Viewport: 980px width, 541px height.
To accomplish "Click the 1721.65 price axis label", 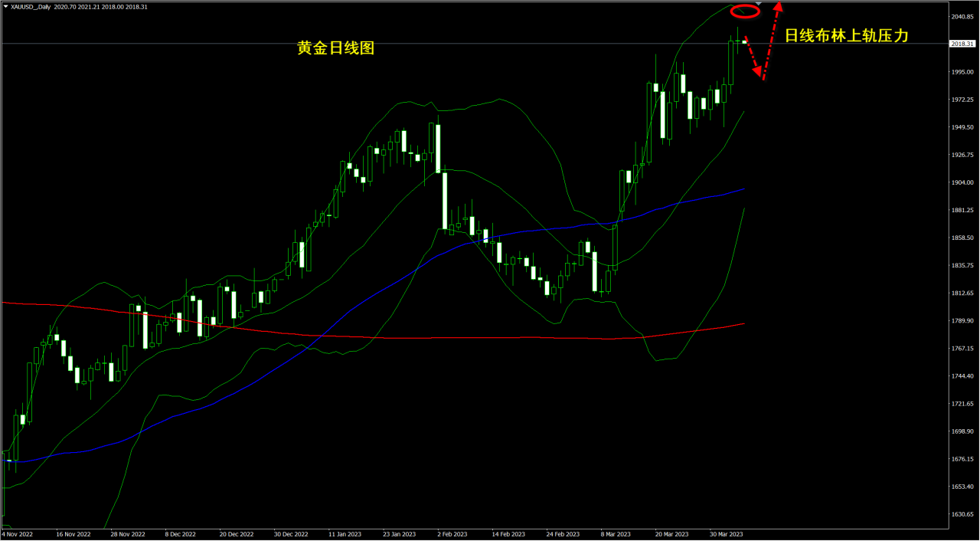I will pyautogui.click(x=962, y=403).
